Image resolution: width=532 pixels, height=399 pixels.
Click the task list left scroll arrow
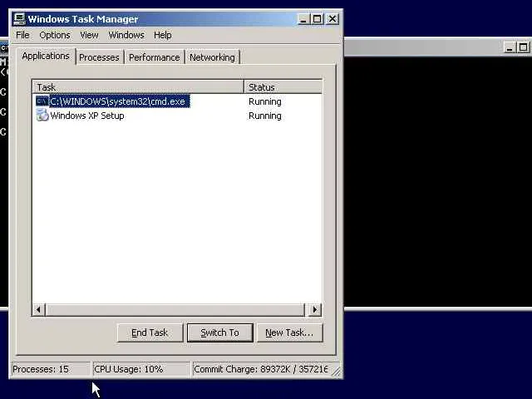pos(39,309)
